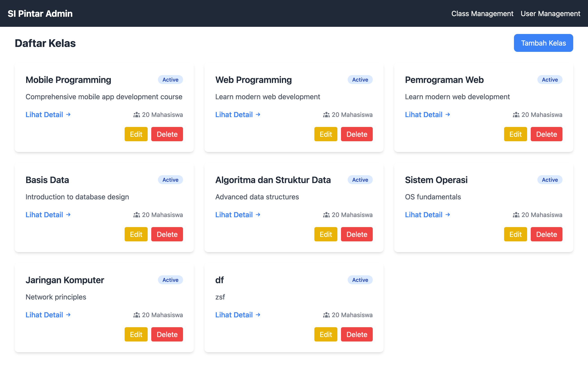Edit the Sistem Operasi class
Image resolution: width=588 pixels, height=371 pixels.
pos(515,234)
